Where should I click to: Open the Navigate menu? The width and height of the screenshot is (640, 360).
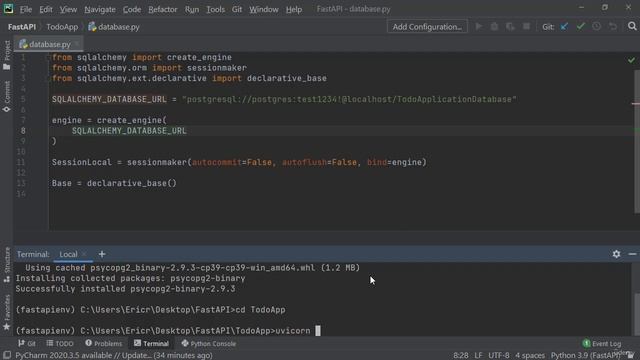[x=100, y=9]
